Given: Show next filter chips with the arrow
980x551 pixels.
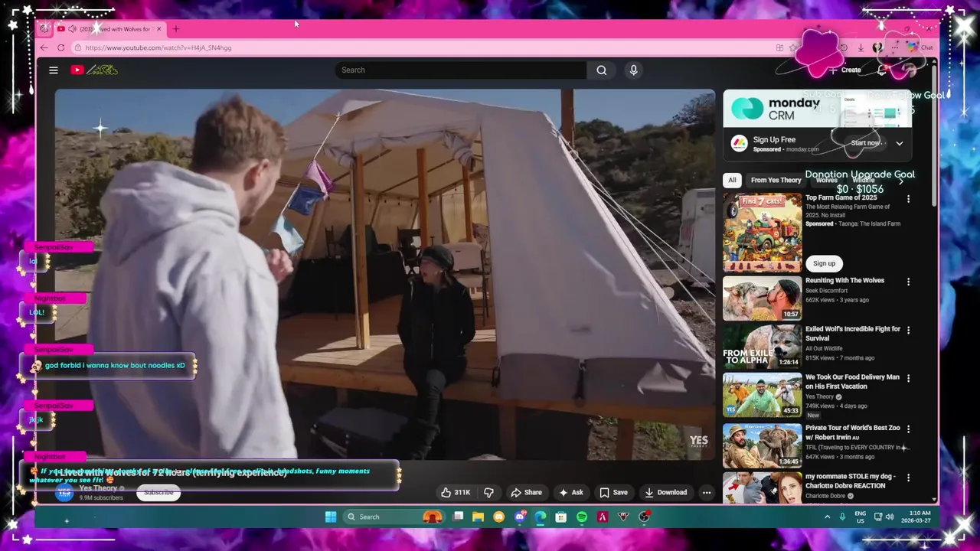Looking at the screenshot, I should (x=901, y=181).
